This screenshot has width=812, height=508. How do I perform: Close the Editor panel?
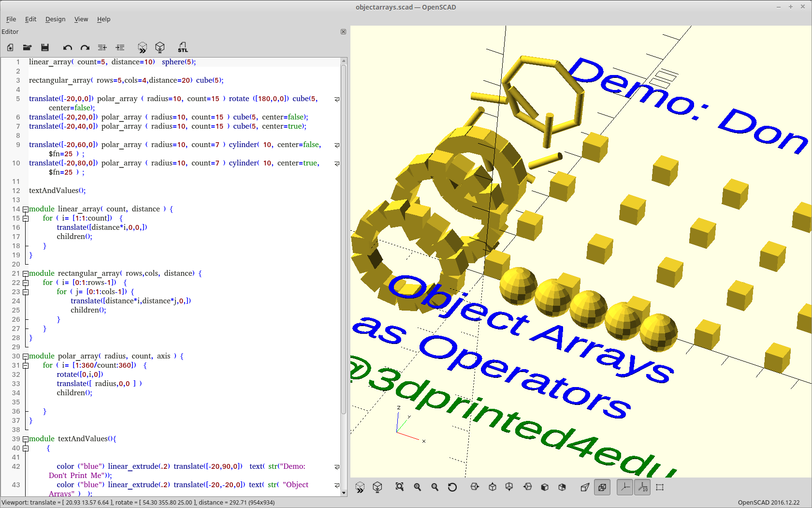(x=343, y=31)
